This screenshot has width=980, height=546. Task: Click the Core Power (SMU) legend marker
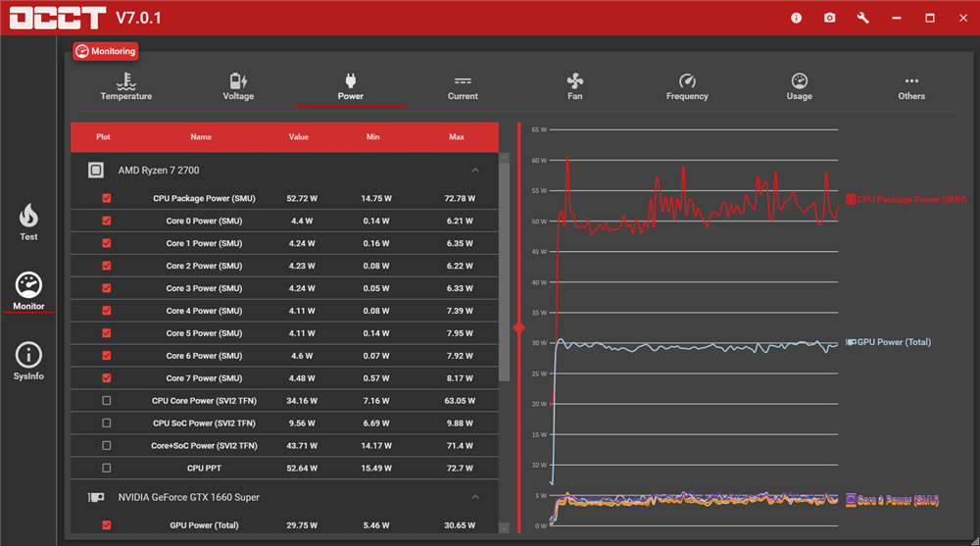(x=851, y=499)
